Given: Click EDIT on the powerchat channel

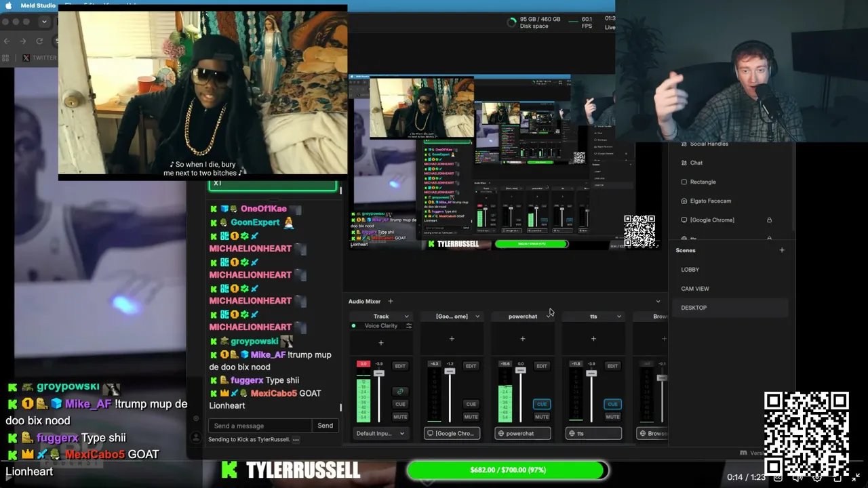Looking at the screenshot, I should click(x=542, y=366).
